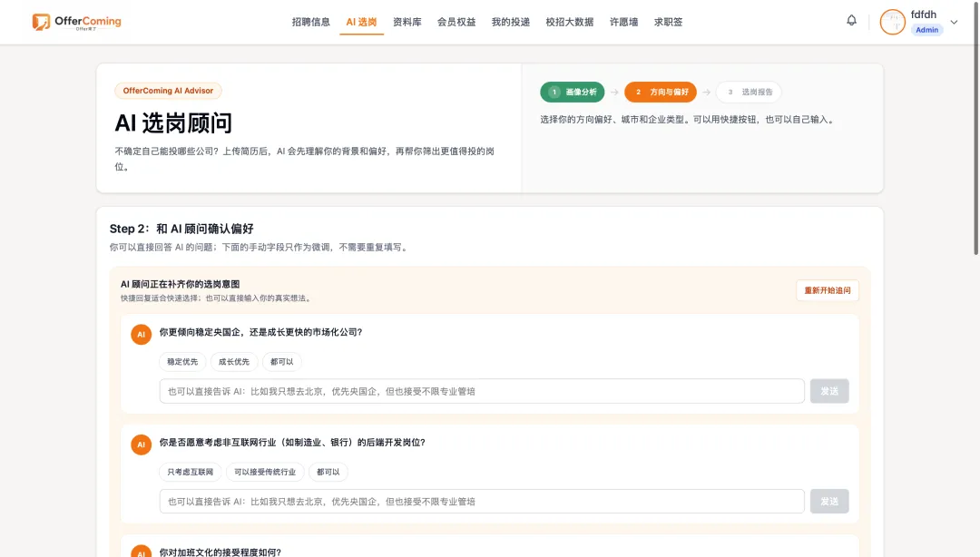Pick 都可以 for the 央国企 question
Screen dimensions: 980x557
pos(282,362)
